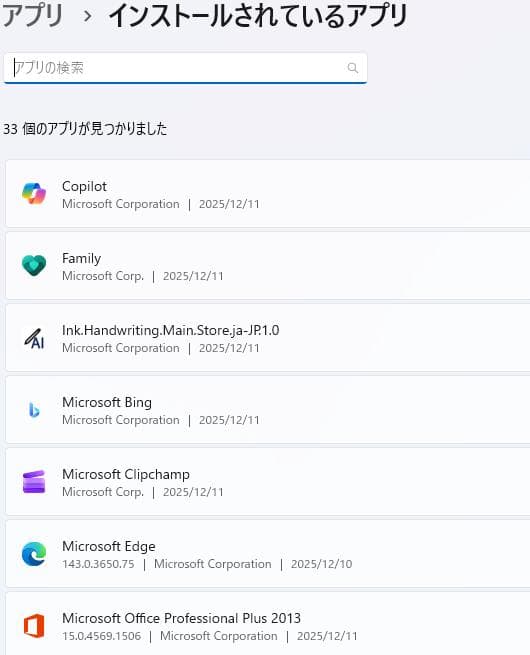Click Copilot install date 2025/12/11

coord(229,204)
